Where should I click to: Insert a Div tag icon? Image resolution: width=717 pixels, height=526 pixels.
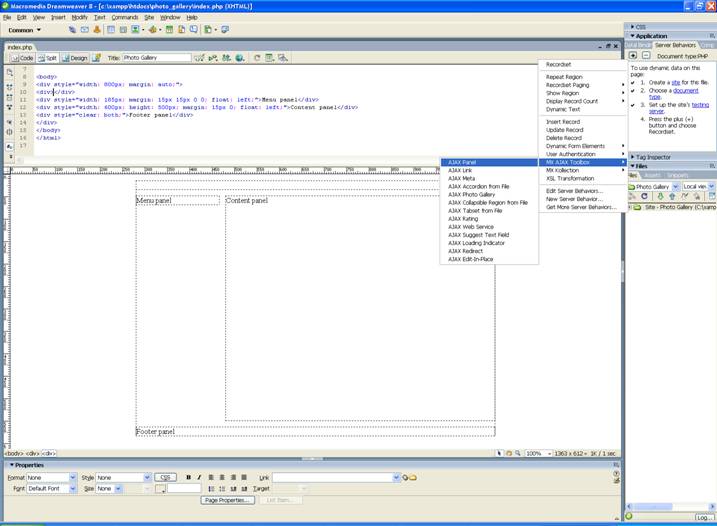[x=123, y=30]
